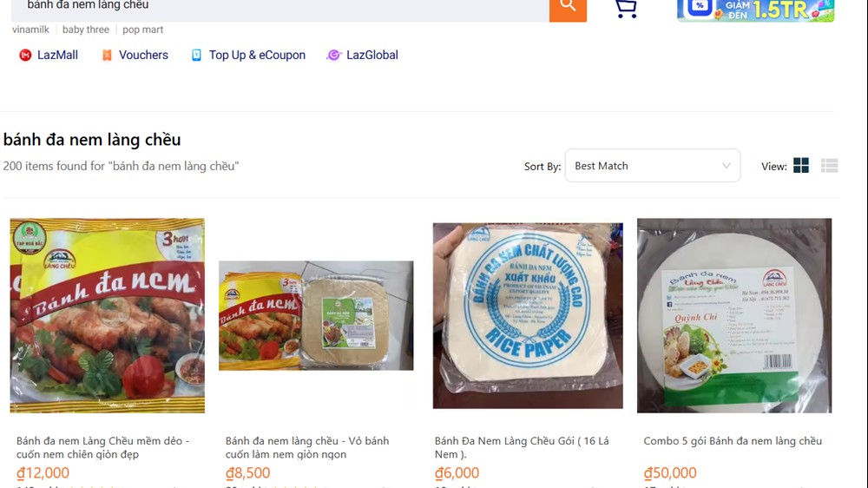
Task: Click the LazMall icon
Action: [25, 56]
